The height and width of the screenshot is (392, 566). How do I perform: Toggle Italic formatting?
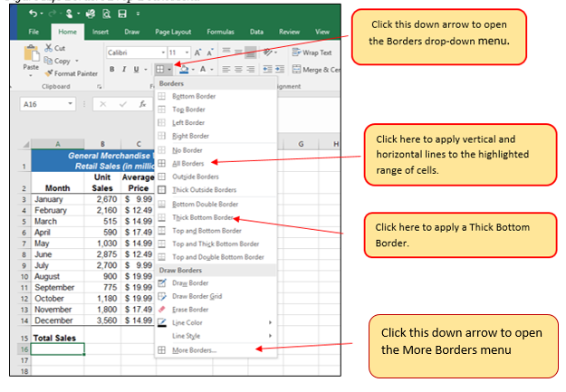pyautogui.click(x=124, y=69)
